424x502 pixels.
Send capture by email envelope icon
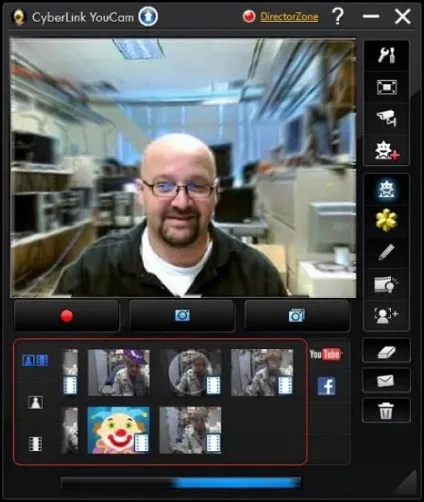click(386, 380)
